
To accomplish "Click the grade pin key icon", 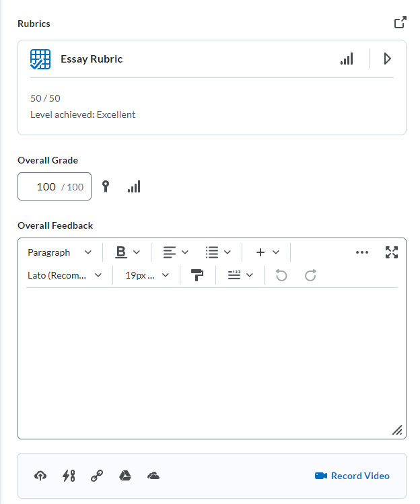I will (106, 186).
